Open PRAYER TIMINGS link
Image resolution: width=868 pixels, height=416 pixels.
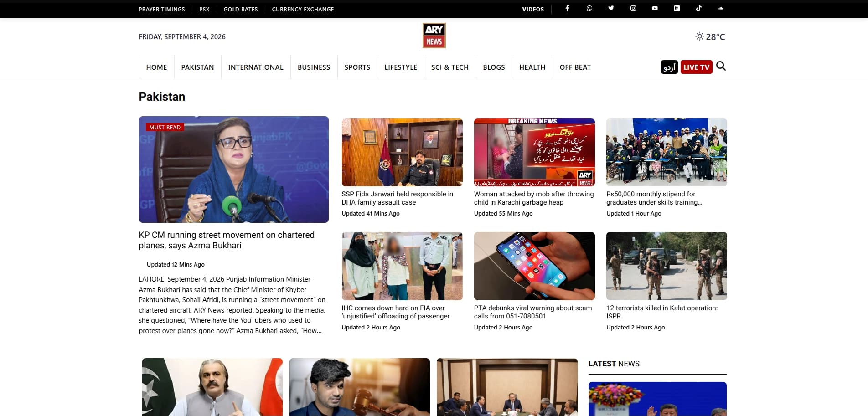point(162,9)
